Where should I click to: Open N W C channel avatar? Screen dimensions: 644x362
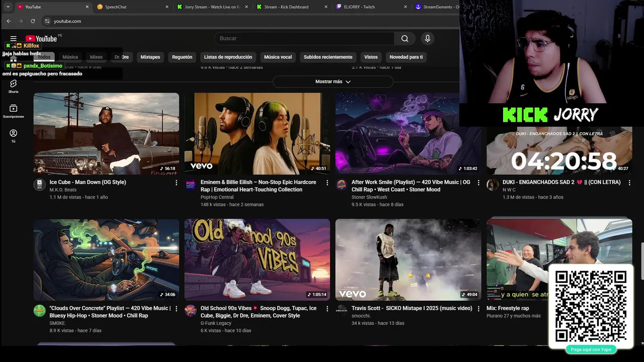(493, 185)
